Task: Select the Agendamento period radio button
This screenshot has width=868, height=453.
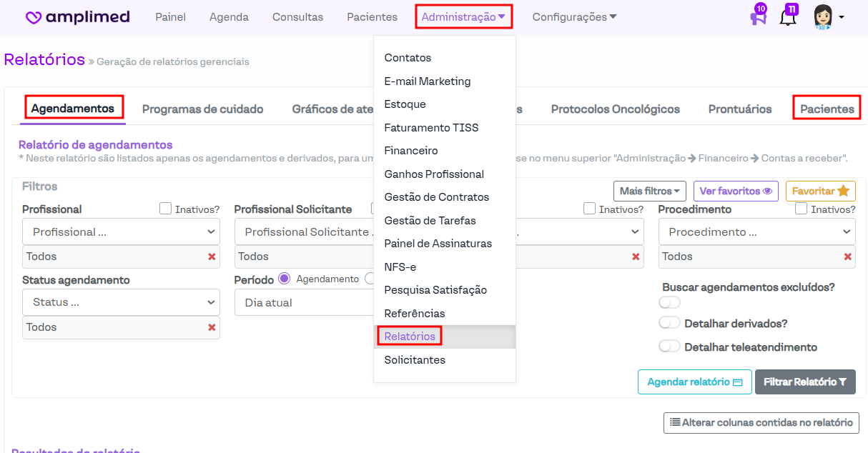Action: pos(284,279)
